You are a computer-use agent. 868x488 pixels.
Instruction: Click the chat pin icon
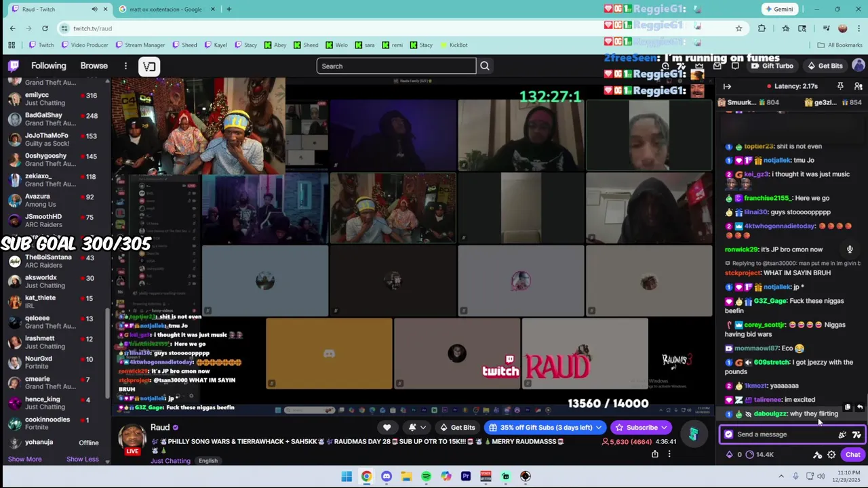coord(840,86)
